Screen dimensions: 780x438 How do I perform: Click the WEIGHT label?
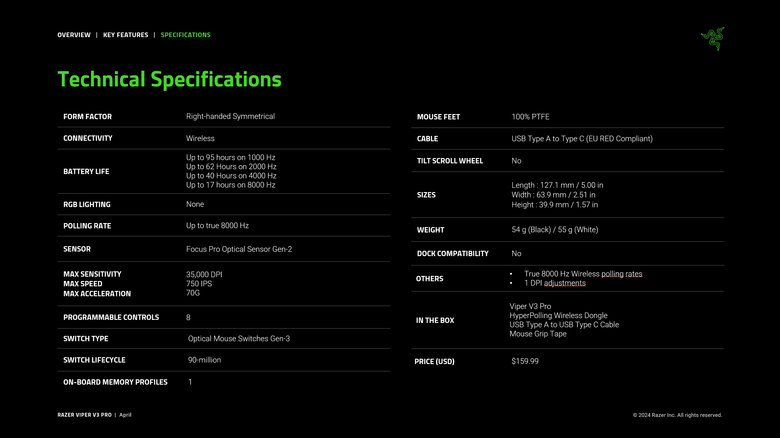[x=430, y=230]
